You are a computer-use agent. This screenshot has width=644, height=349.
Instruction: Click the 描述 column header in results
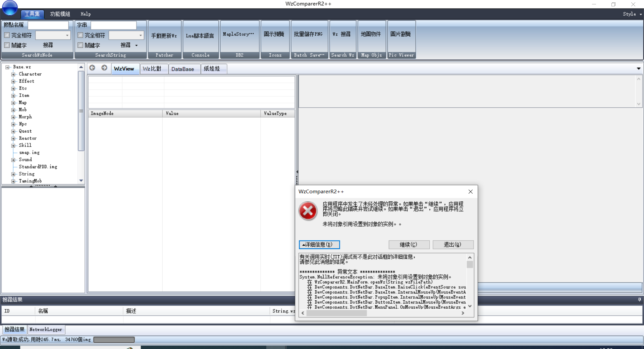click(197, 311)
